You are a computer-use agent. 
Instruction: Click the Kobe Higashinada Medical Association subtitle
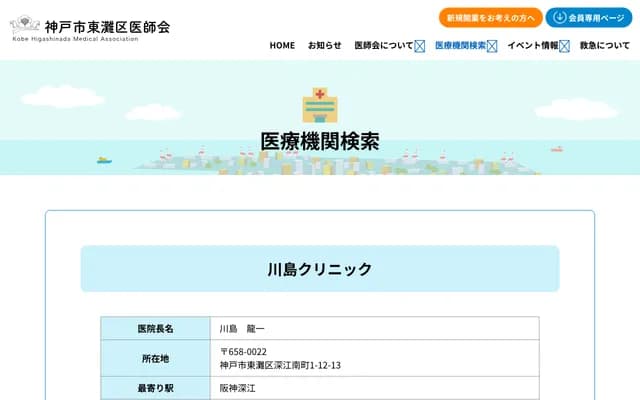[75, 39]
